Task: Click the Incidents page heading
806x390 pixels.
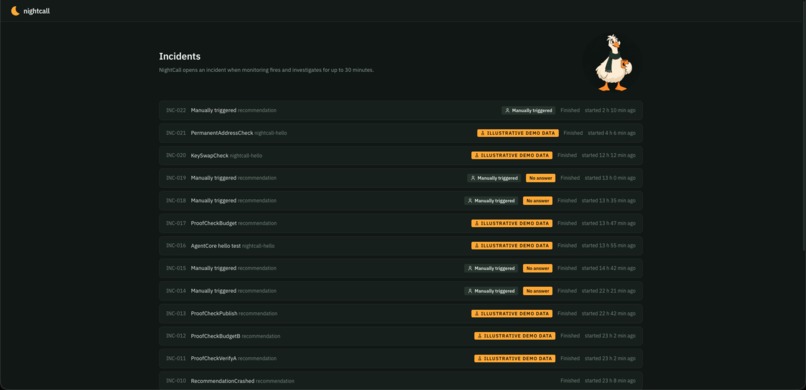Action: tap(179, 57)
